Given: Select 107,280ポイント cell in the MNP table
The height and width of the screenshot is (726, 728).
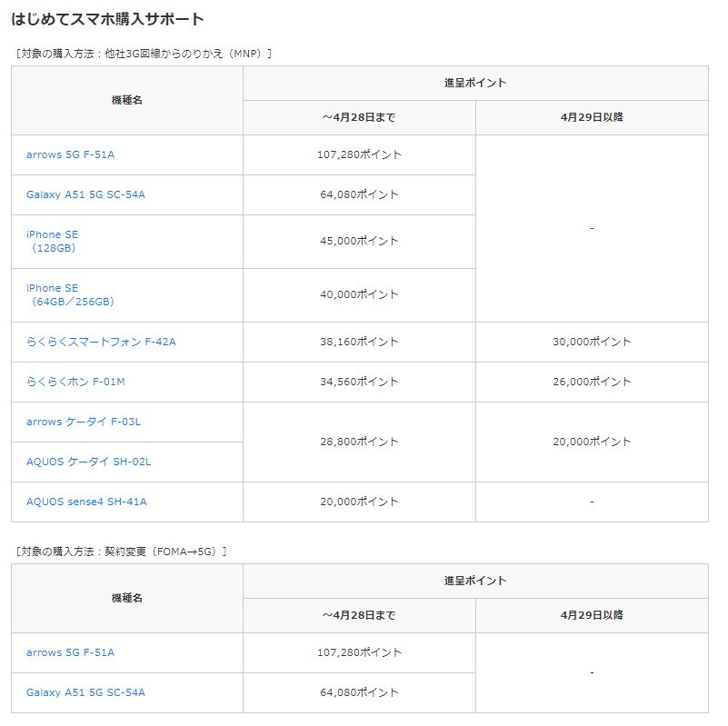Looking at the screenshot, I should (359, 155).
